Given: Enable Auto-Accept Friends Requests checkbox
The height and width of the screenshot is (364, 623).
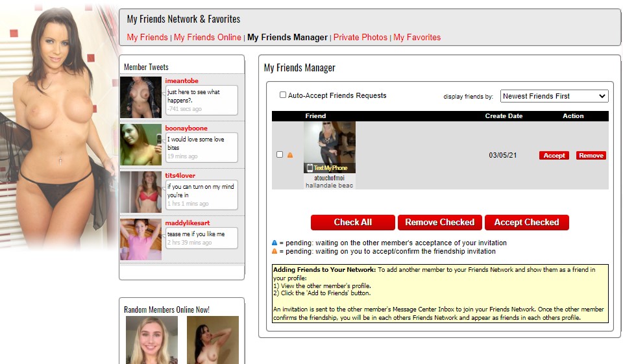Looking at the screenshot, I should (283, 95).
